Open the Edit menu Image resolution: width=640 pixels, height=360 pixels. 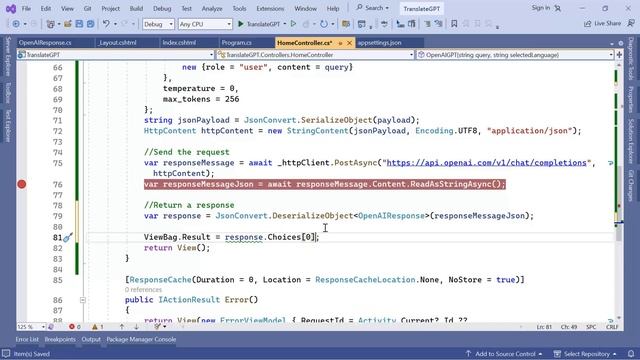point(46,8)
